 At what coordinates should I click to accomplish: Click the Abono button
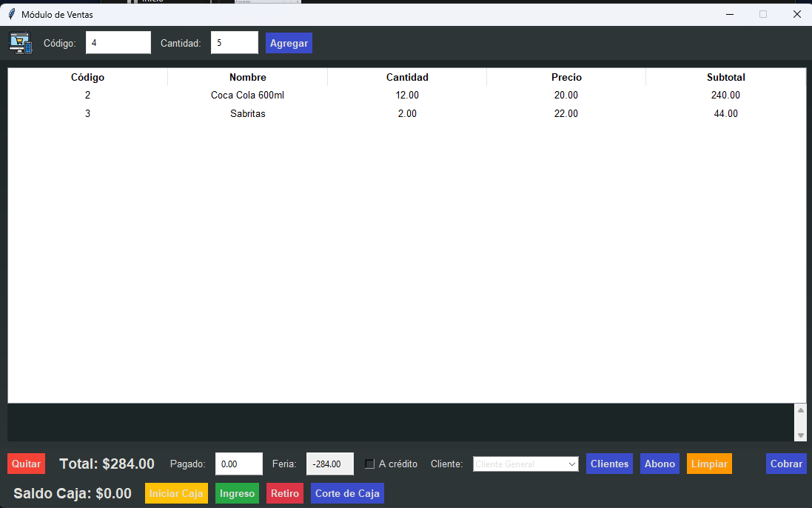tap(660, 464)
